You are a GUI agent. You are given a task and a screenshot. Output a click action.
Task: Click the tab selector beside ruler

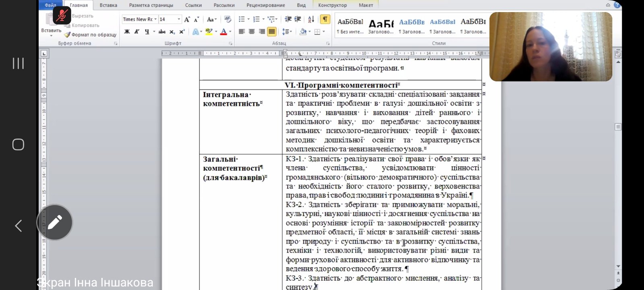(x=44, y=53)
